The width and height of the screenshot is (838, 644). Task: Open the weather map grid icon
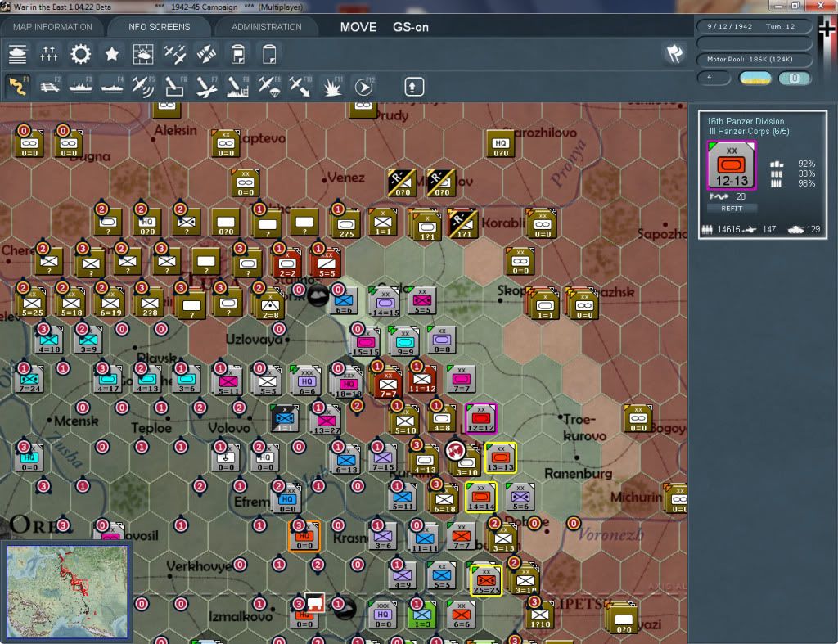tap(142, 55)
